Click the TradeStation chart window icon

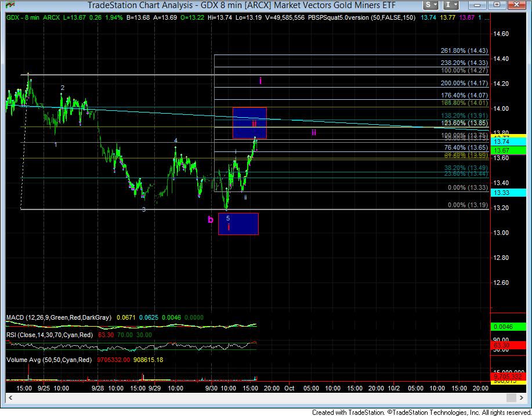pos(11,5)
